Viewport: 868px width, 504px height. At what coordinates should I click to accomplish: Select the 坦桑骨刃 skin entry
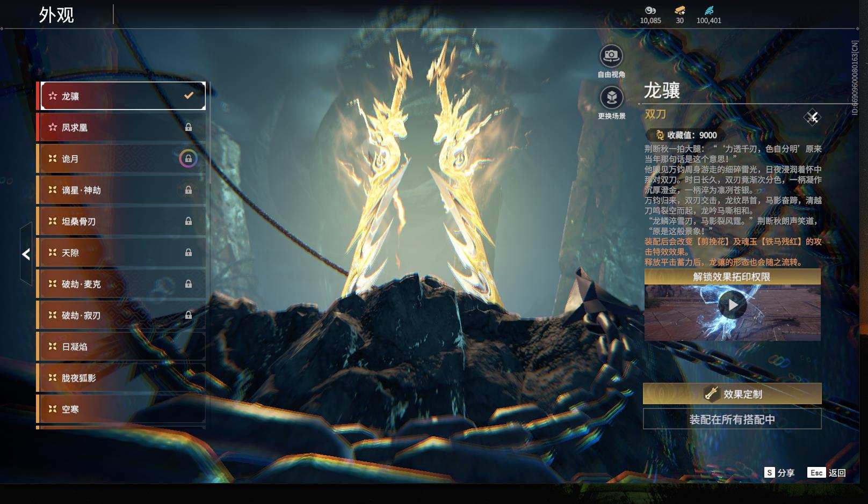click(x=122, y=221)
